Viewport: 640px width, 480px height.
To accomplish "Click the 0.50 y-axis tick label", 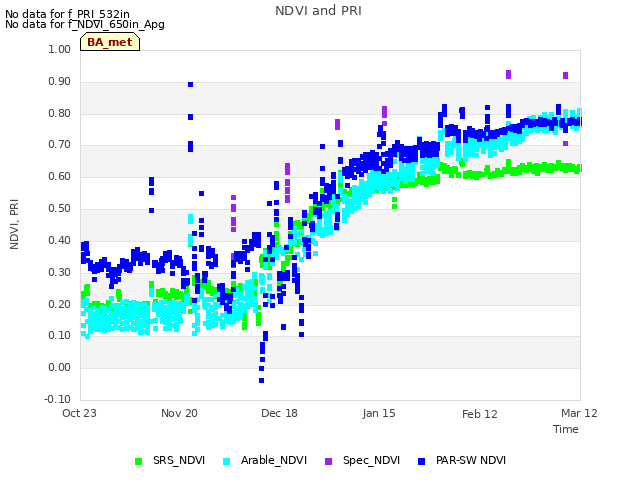I will (59, 209).
